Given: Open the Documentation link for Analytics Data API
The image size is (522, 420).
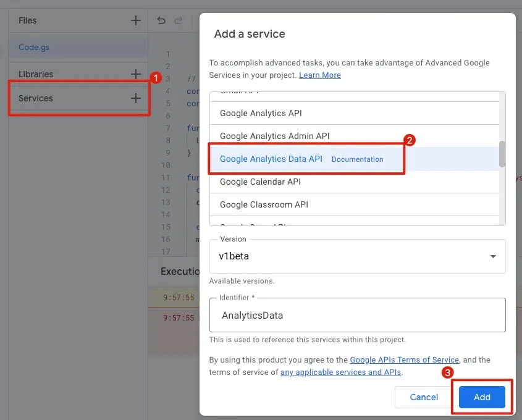Looking at the screenshot, I should click(357, 159).
